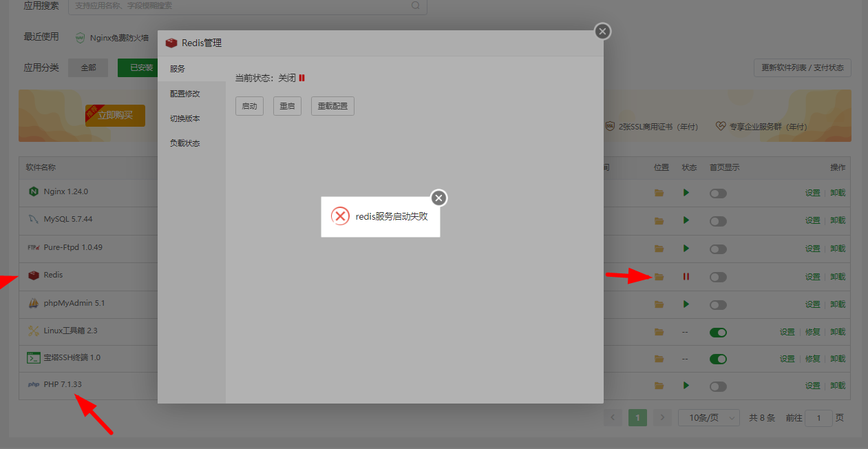Switch to the 配置修改 tab
This screenshot has height=449, width=868.
(191, 94)
